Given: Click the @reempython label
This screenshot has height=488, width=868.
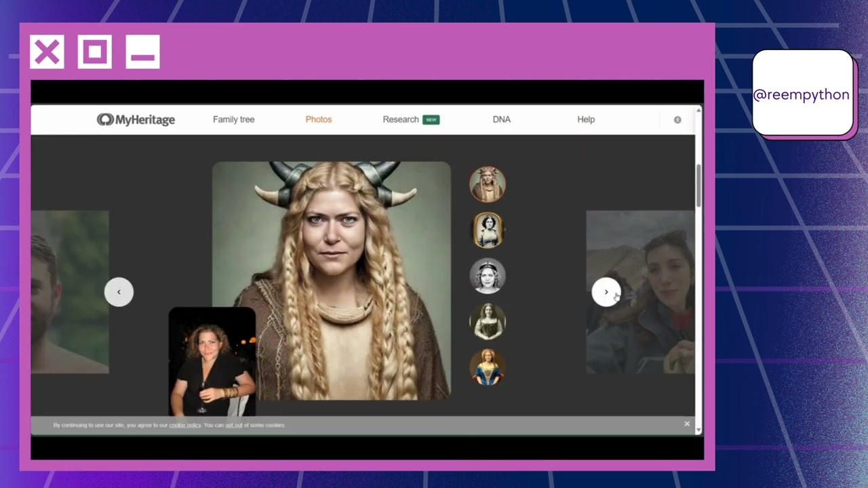Looking at the screenshot, I should (x=802, y=94).
